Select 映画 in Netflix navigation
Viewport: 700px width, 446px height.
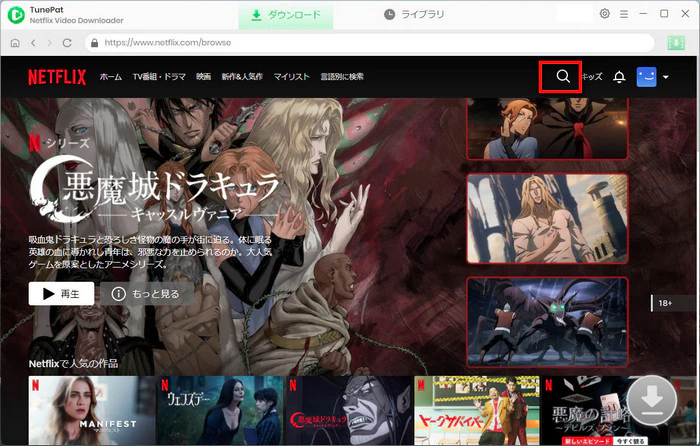[204, 77]
